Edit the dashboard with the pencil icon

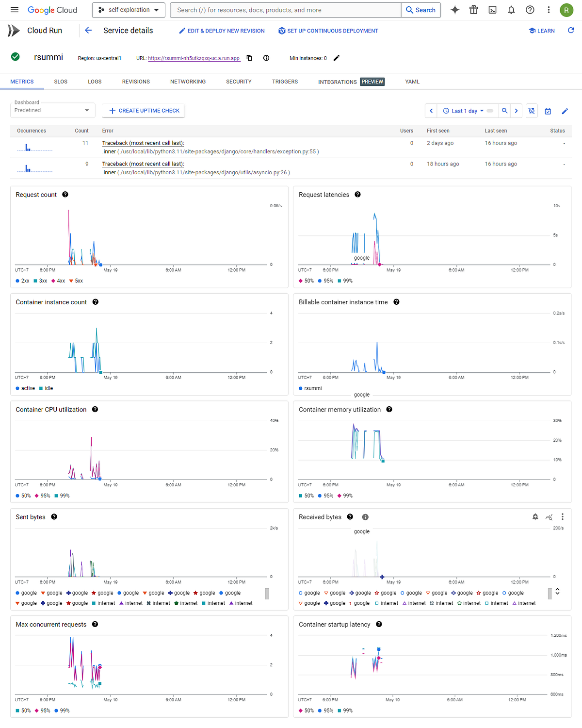(x=565, y=111)
